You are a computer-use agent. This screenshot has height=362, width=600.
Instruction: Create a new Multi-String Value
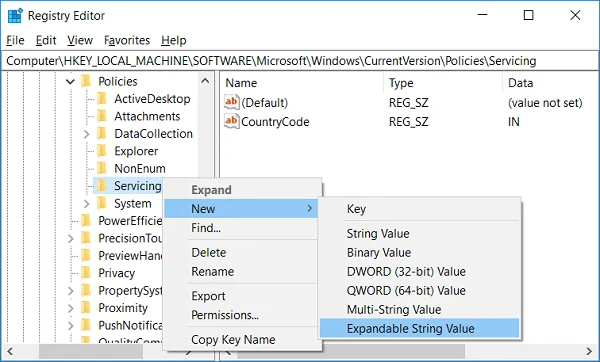[x=419, y=310]
